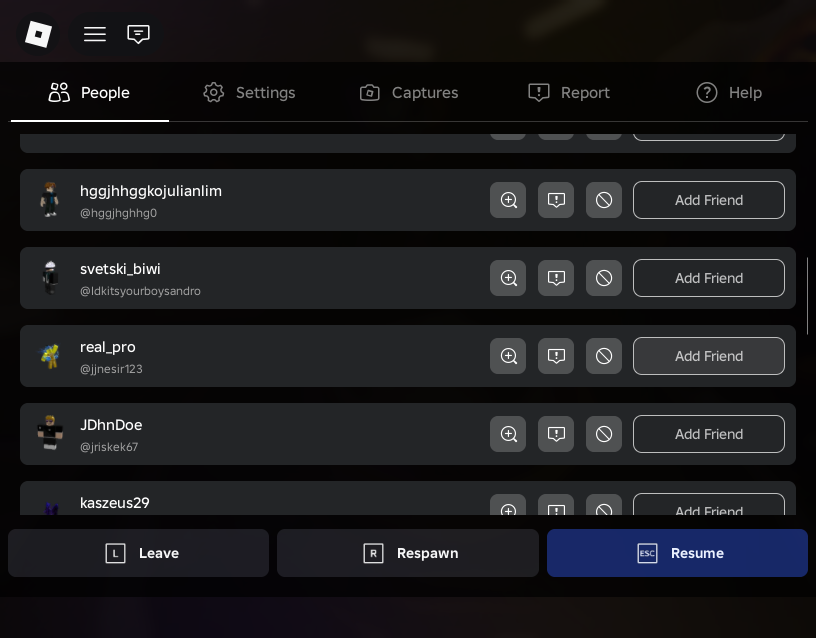This screenshot has width=816, height=638.
Task: Inspect avatar of real_pro
Action: pyautogui.click(x=508, y=356)
